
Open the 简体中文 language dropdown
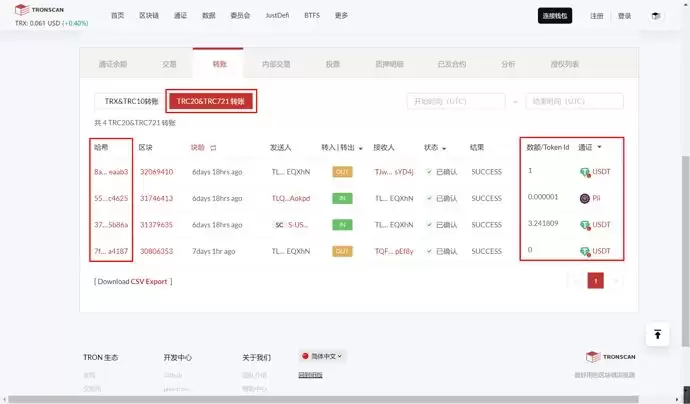pos(322,356)
